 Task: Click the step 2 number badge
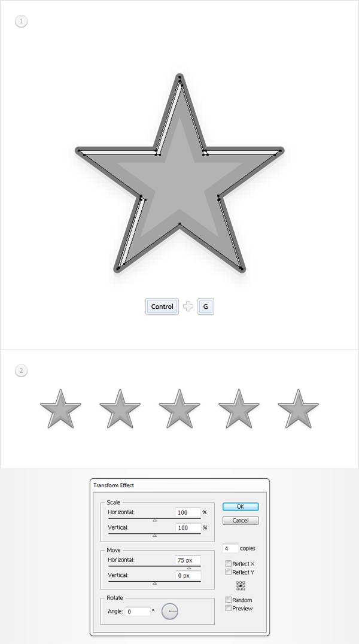pos(22,370)
